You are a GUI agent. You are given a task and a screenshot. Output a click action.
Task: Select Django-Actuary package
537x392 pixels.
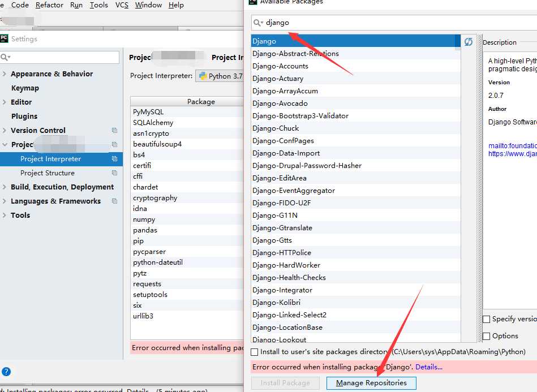point(355,79)
